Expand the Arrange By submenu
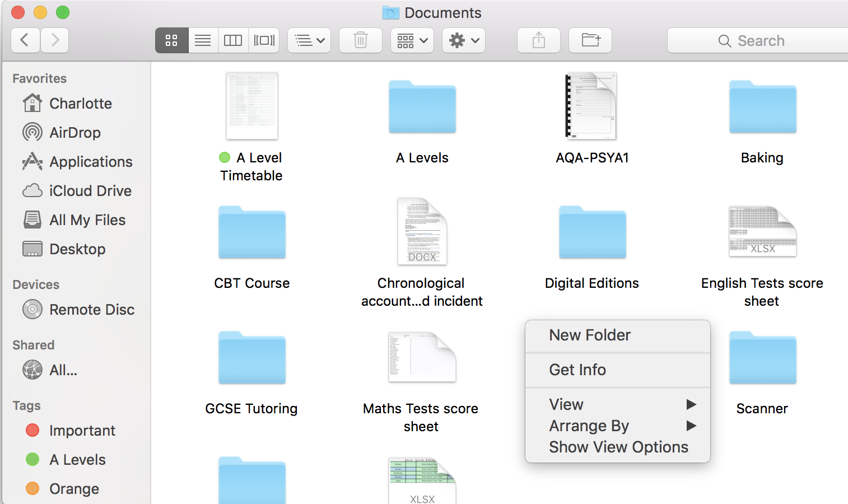This screenshot has width=848, height=504. click(618, 426)
